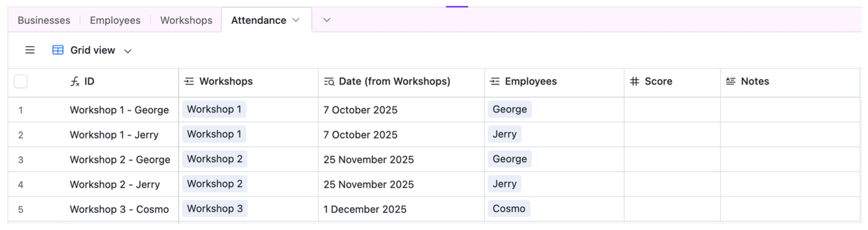Screen dimensions: 868x230
Task: Open the Employees table tab
Action: 115,20
